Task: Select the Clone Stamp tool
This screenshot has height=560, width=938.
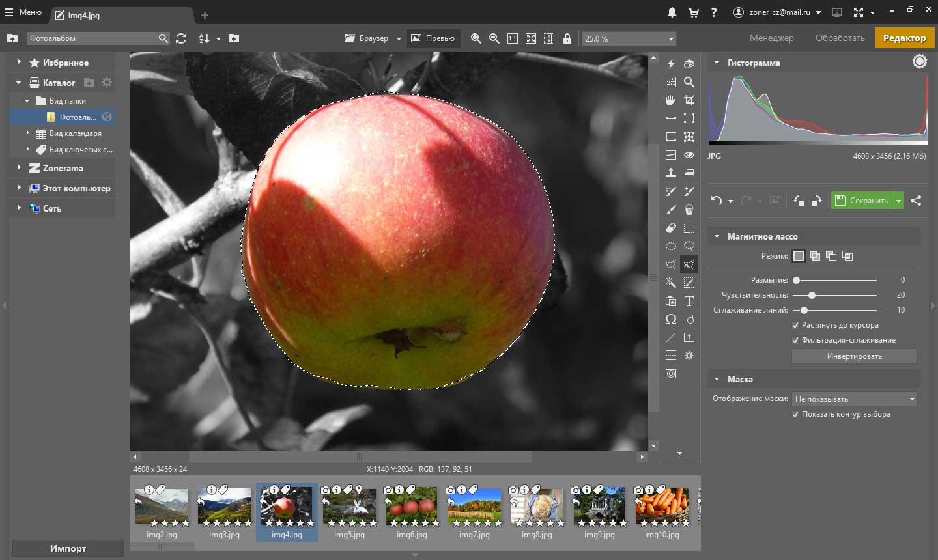Action: coord(670,173)
